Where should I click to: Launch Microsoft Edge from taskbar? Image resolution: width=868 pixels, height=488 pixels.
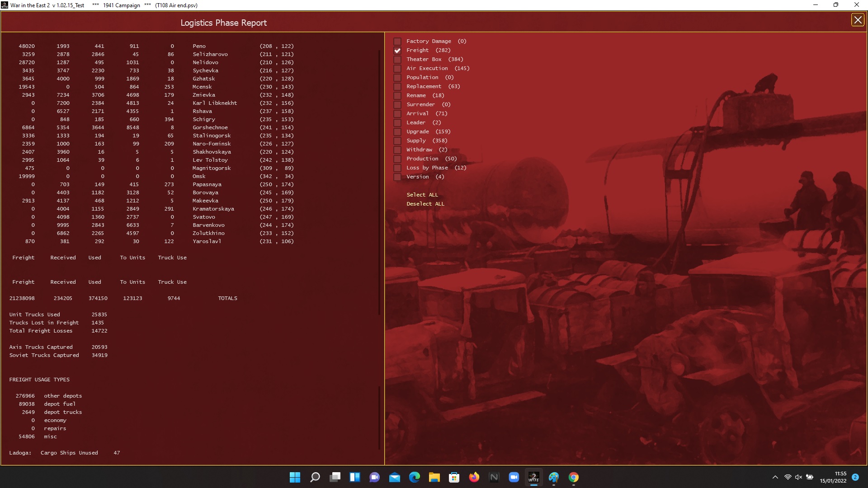coord(414,477)
